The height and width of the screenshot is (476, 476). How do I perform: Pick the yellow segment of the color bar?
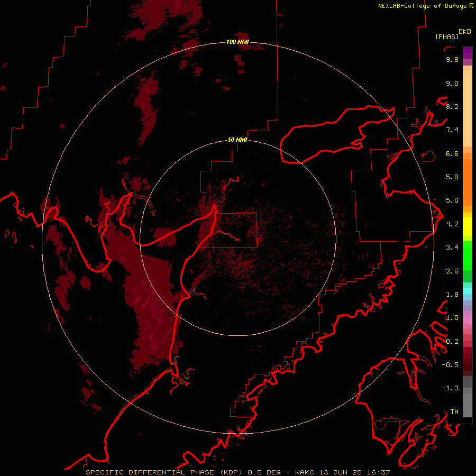467,226
